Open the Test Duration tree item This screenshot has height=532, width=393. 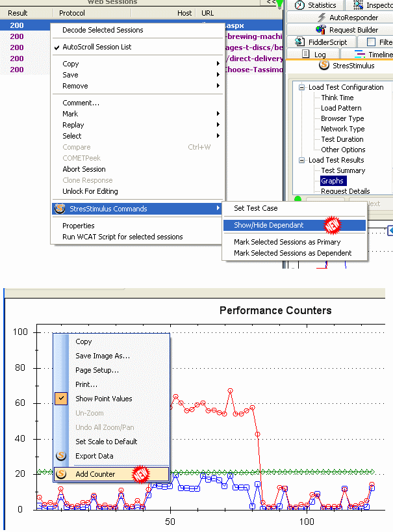(x=342, y=139)
